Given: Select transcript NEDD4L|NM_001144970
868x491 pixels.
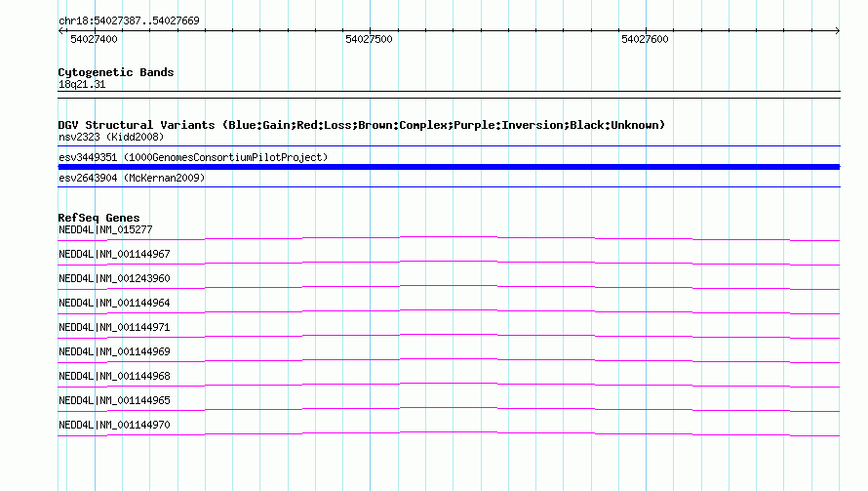Looking at the screenshot, I should tap(114, 425).
